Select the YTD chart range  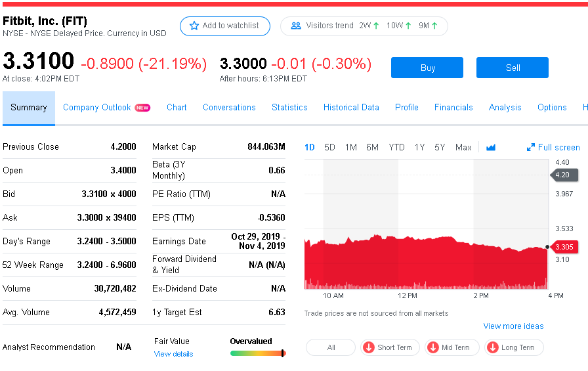(x=397, y=148)
